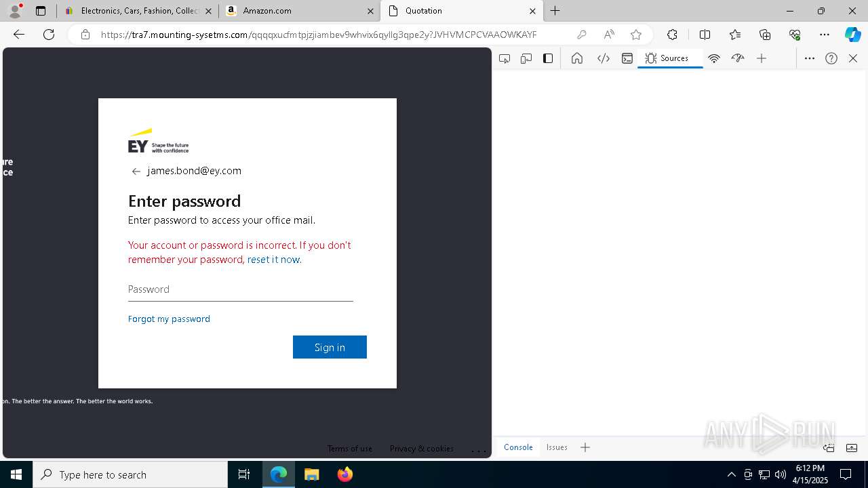868x488 pixels.
Task: Open Task View on the taskbar
Action: 244,474
